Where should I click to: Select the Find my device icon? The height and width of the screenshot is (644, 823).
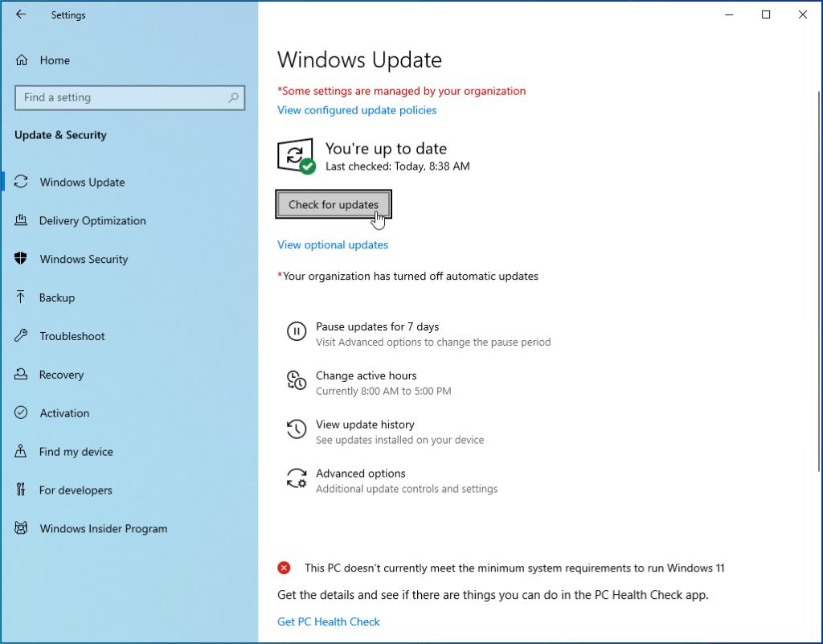tap(22, 452)
